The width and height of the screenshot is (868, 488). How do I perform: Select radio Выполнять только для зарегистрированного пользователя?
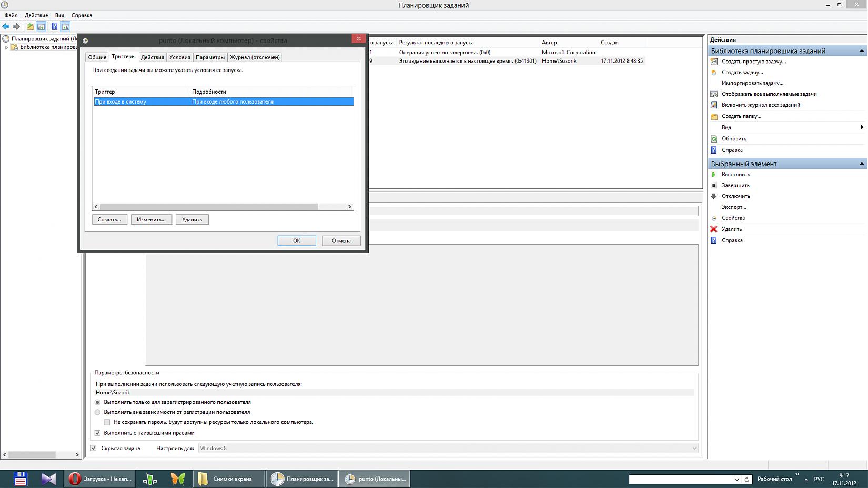[97, 402]
